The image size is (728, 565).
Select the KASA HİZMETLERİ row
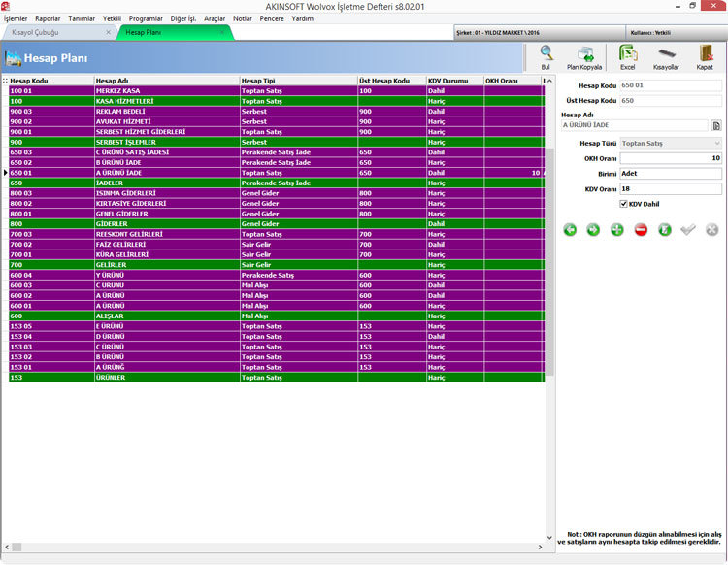[x=277, y=101]
